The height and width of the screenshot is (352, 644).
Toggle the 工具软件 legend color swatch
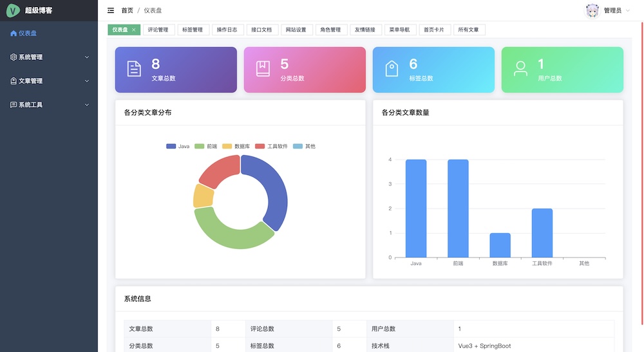pos(260,146)
